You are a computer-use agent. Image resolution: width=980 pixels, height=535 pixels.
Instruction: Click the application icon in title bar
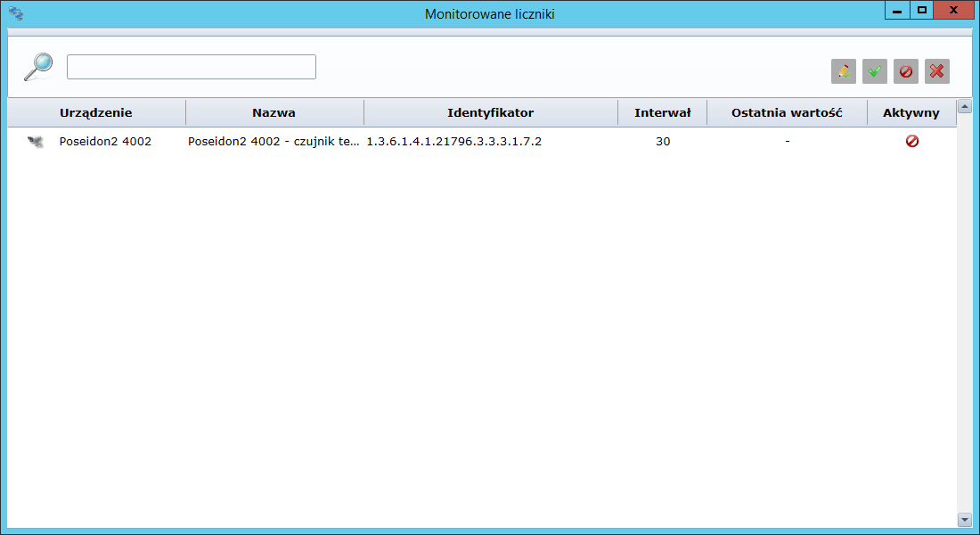pyautogui.click(x=15, y=14)
